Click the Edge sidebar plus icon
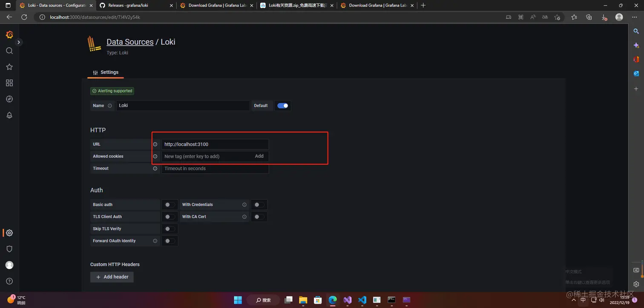Image resolution: width=644 pixels, height=308 pixels. (636, 89)
